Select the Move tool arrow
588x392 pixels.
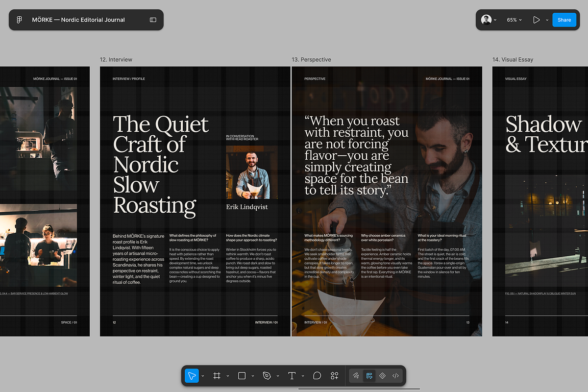[x=192, y=376]
